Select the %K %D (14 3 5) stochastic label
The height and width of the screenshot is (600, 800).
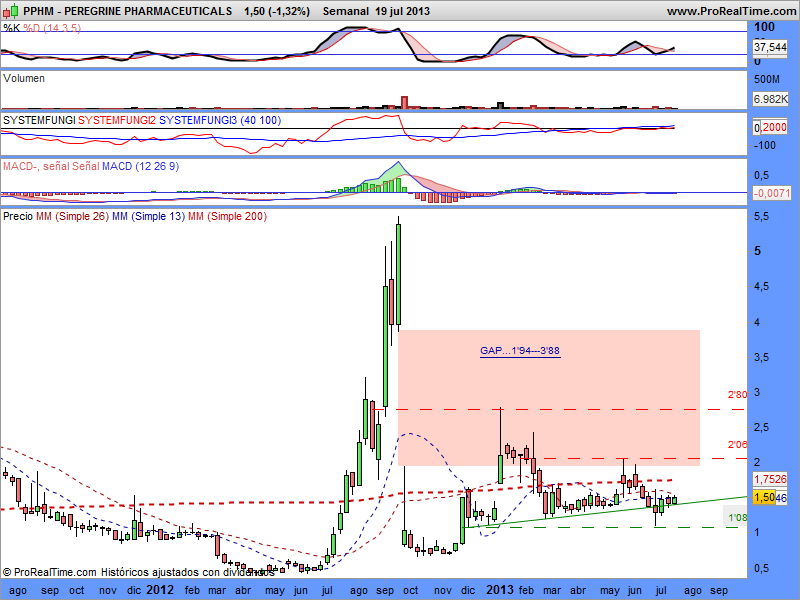[x=42, y=28]
